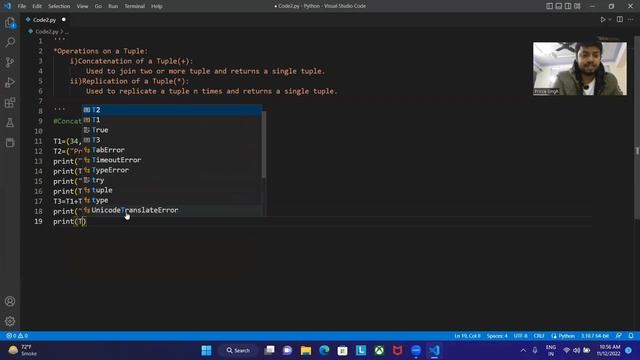Choose T1 suggestion in autocomplete list
The image size is (640, 360).
(172, 120)
